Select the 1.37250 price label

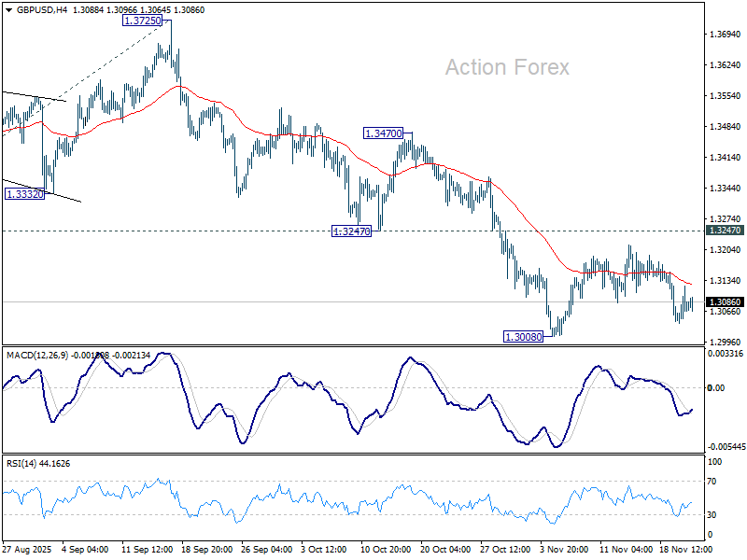point(143,21)
